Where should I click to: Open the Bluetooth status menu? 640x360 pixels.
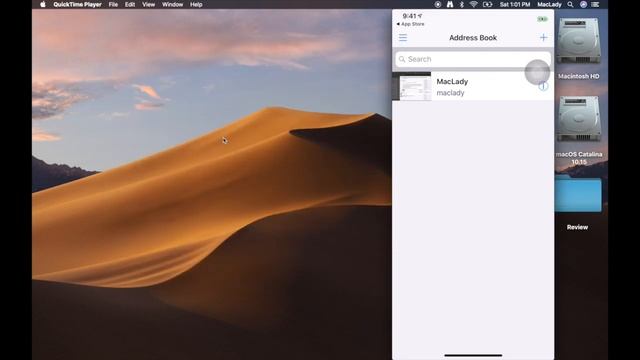[x=462, y=4]
